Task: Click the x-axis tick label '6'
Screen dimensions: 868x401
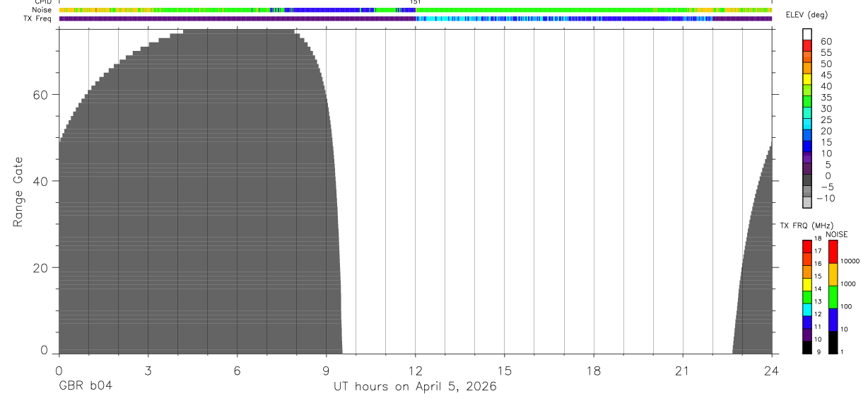Action: [237, 371]
